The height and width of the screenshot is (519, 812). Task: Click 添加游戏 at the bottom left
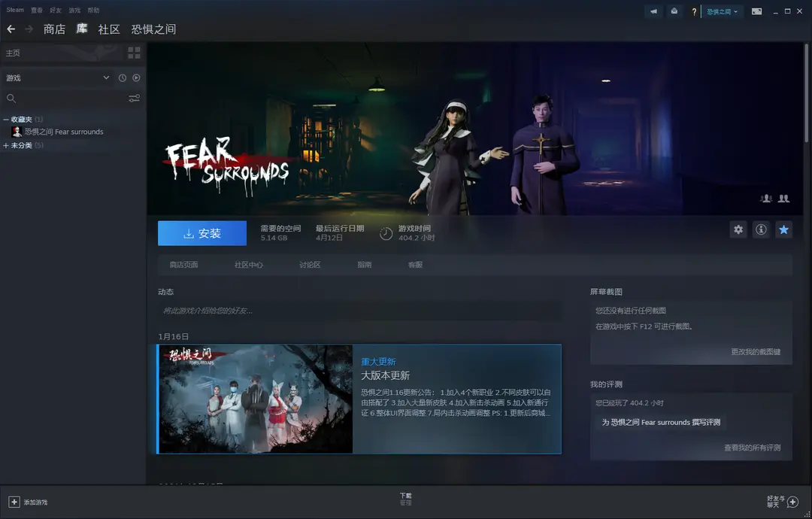(x=28, y=502)
